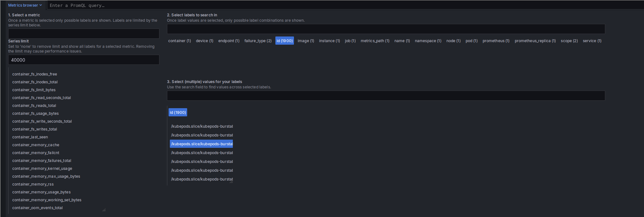Collapse the Metrics browser dropdown
The width and height of the screenshot is (644, 217).
pyautogui.click(x=25, y=5)
